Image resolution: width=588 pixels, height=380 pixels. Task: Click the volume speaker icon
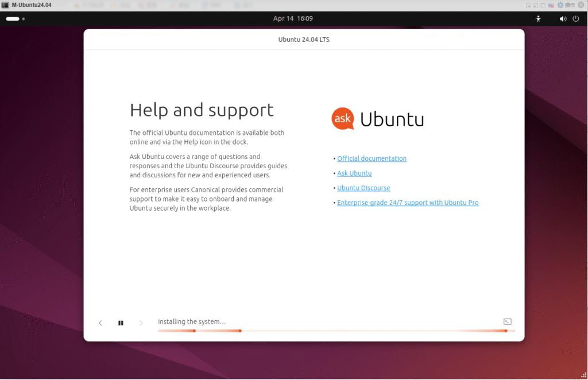tap(563, 18)
